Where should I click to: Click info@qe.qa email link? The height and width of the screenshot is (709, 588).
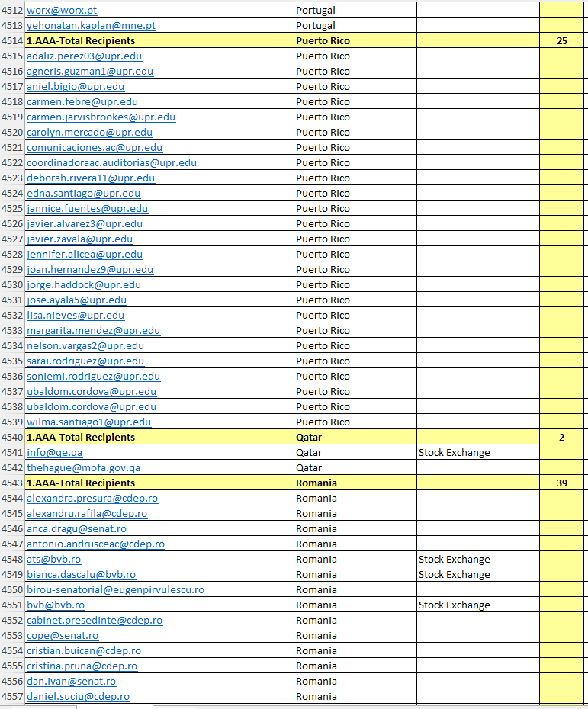point(54,453)
